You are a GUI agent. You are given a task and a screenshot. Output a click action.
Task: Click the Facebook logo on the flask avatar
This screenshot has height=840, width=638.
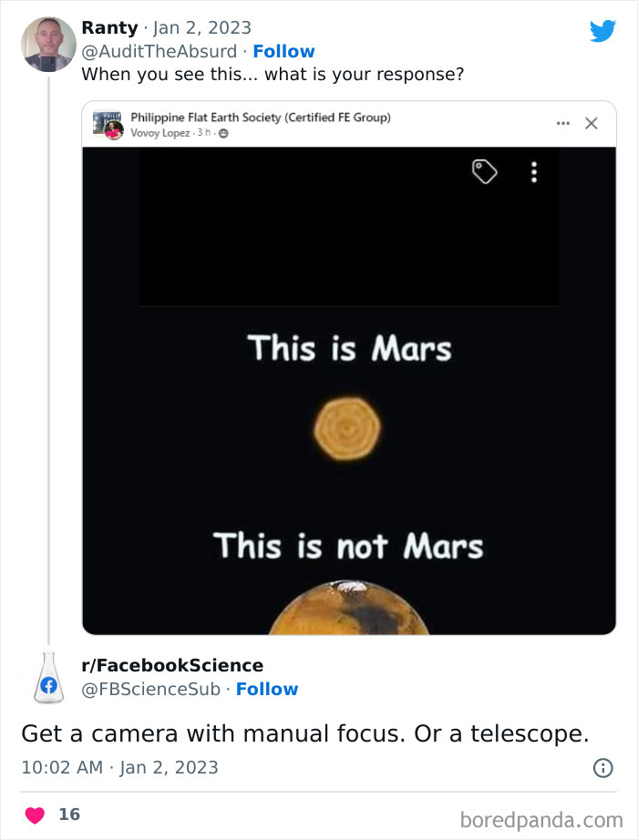point(50,684)
